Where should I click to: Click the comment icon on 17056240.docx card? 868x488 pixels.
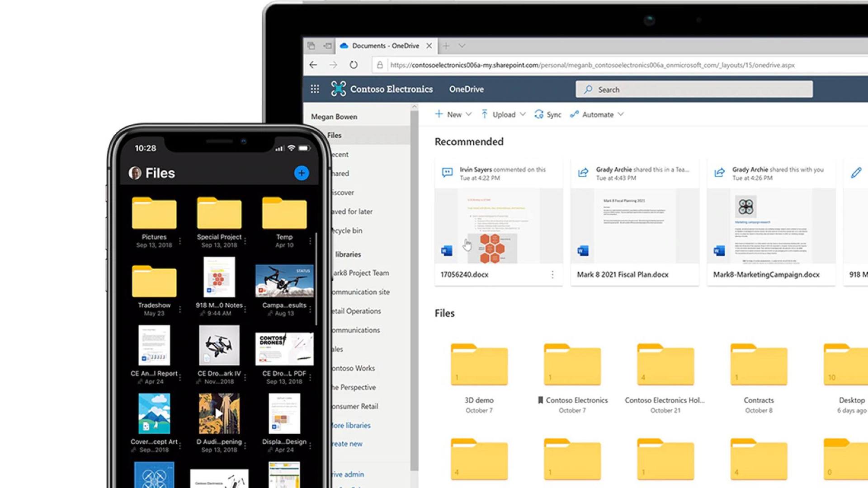point(447,173)
